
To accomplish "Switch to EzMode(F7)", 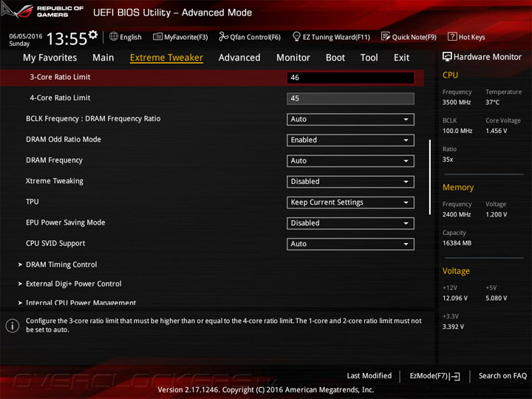I will 435,376.
